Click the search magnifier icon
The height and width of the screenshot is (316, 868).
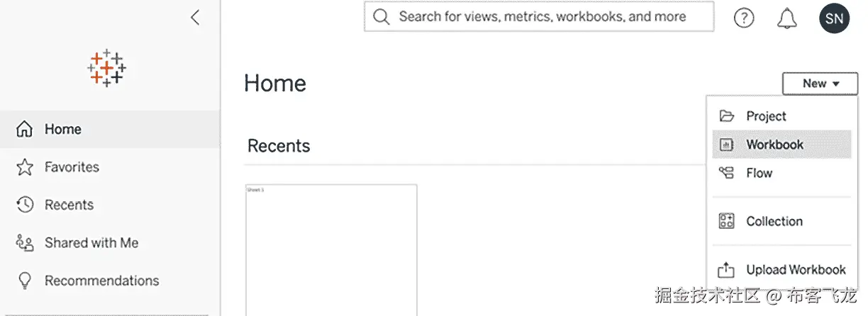(x=382, y=17)
